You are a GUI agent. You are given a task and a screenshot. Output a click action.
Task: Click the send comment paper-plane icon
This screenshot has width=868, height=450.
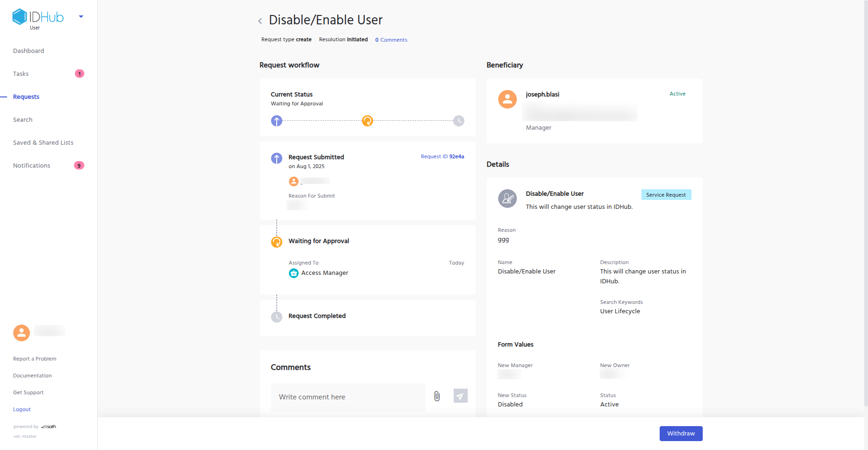pos(460,396)
